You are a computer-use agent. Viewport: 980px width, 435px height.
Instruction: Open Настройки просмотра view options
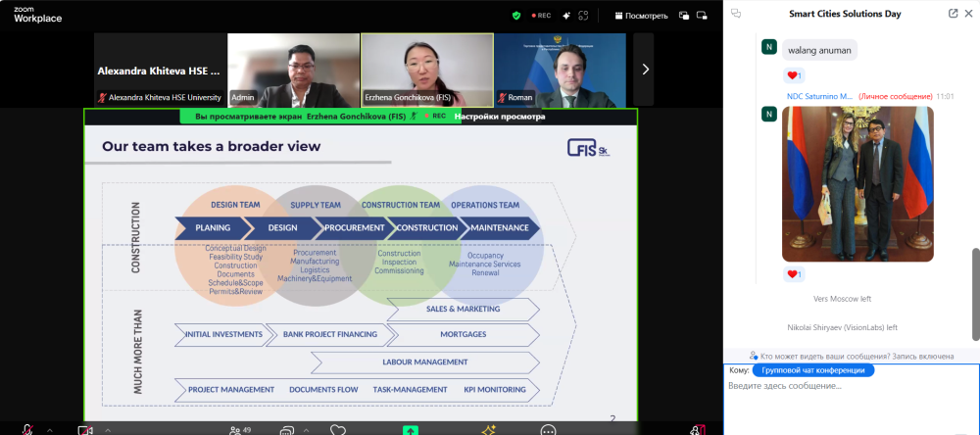pos(500,117)
